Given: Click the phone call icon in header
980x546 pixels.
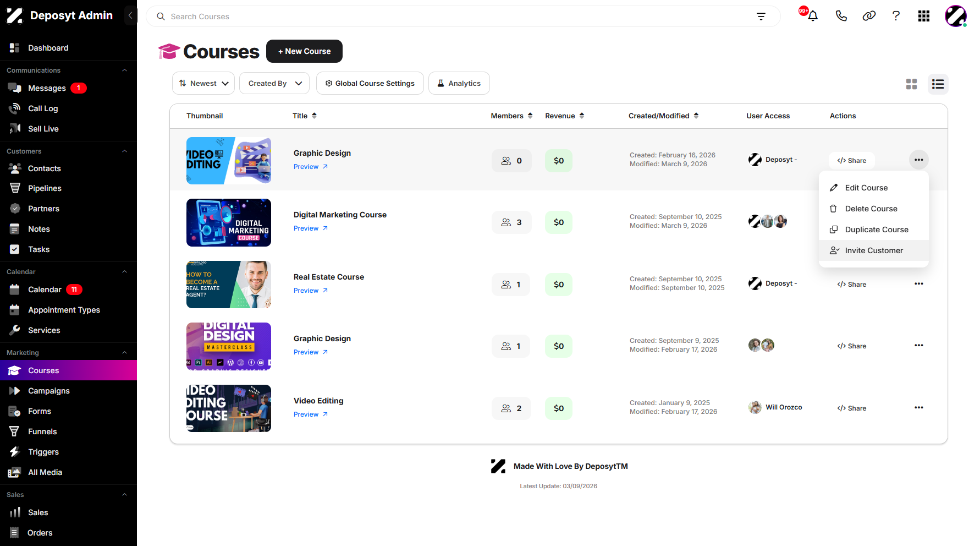Looking at the screenshot, I should click(x=841, y=16).
